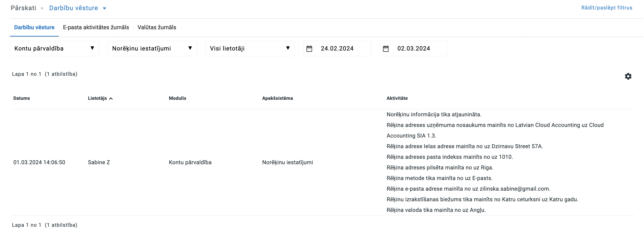This screenshot has height=235, width=644.
Task: Click the zilinska.sabine@gmail.com email line
Action: (468, 189)
